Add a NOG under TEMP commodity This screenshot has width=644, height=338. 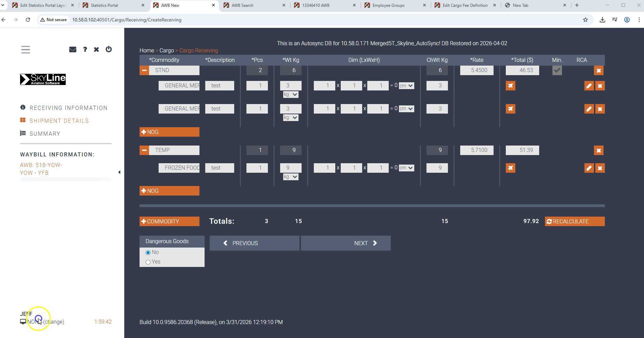[x=170, y=191]
